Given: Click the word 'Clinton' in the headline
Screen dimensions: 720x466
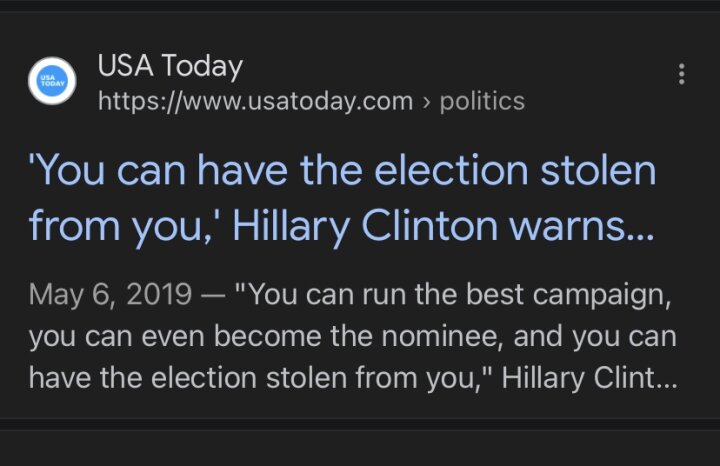Looking at the screenshot, I should click(430, 225).
